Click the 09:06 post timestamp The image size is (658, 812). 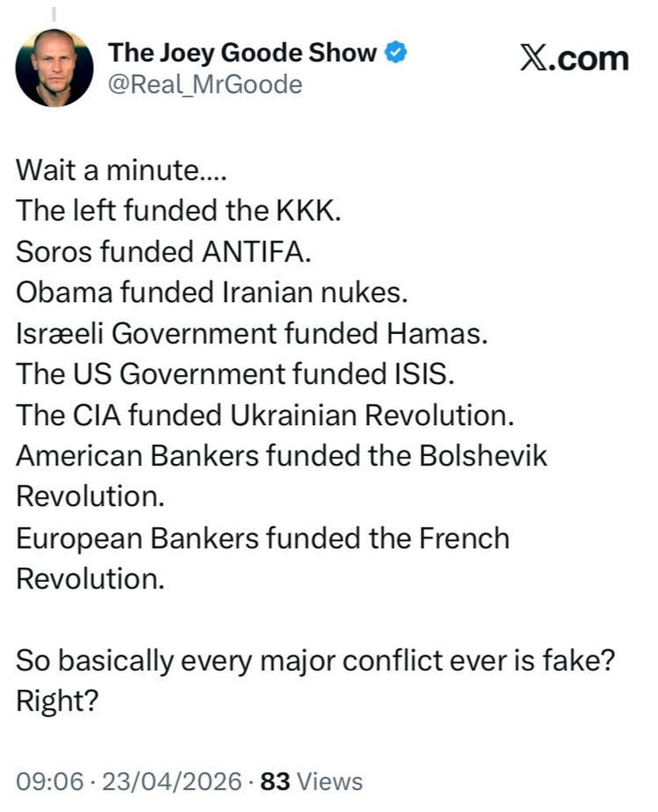click(50, 781)
